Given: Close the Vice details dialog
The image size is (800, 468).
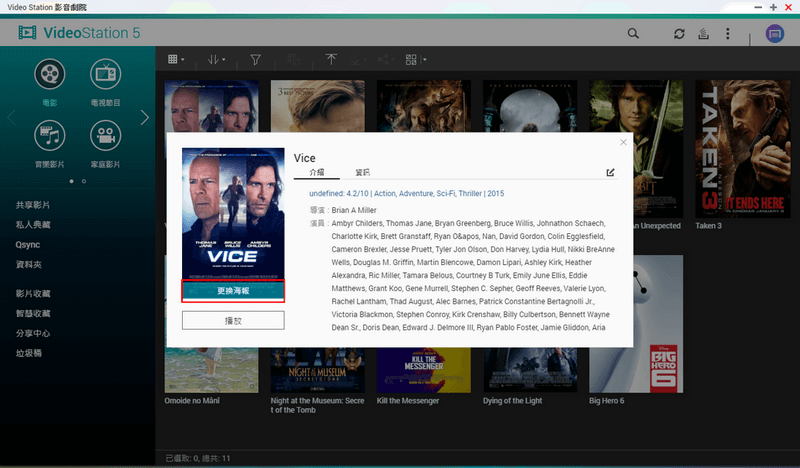Looking at the screenshot, I should coord(623,142).
